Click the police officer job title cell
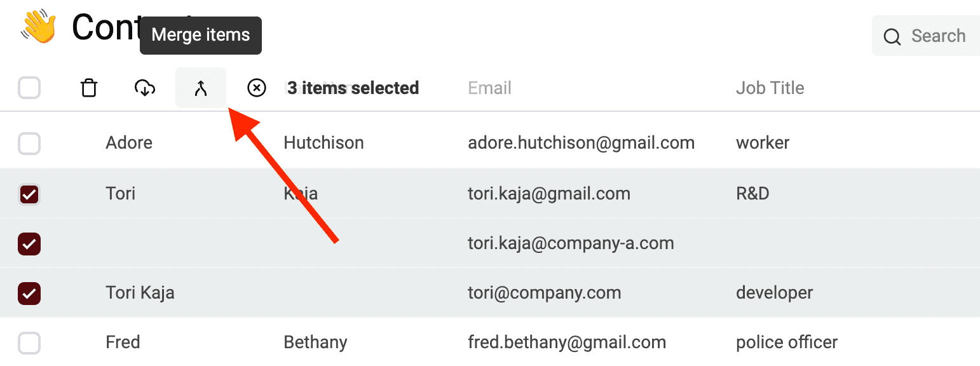980x366 pixels. [787, 342]
